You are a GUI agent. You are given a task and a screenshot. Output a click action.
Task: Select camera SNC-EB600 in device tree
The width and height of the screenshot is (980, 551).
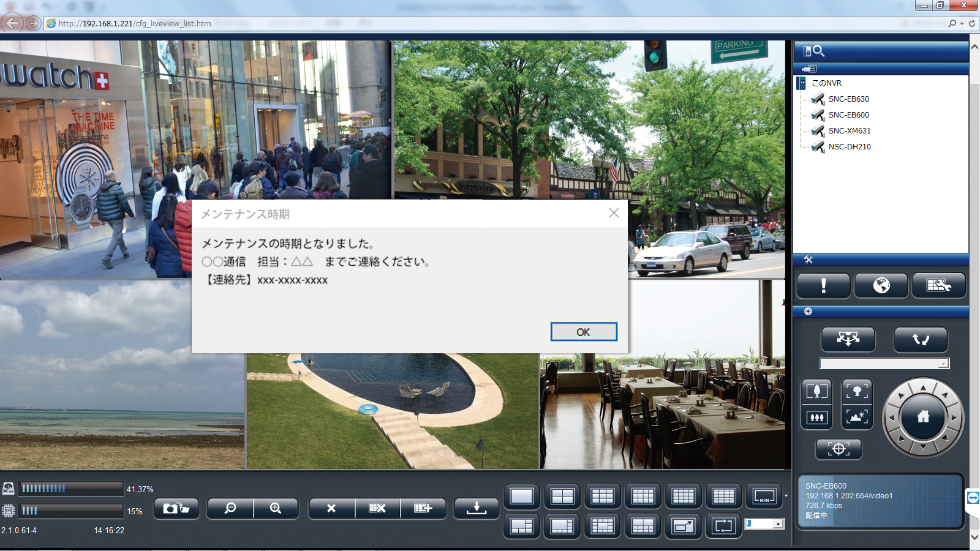(x=848, y=114)
